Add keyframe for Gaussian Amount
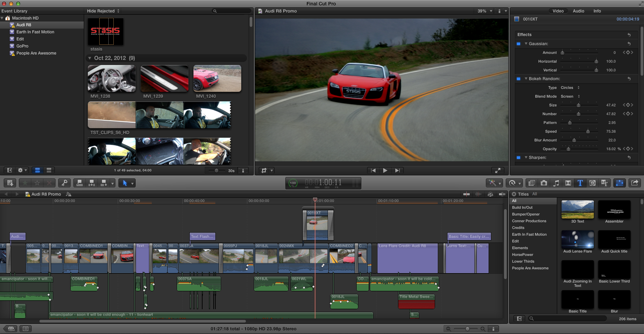 [628, 53]
